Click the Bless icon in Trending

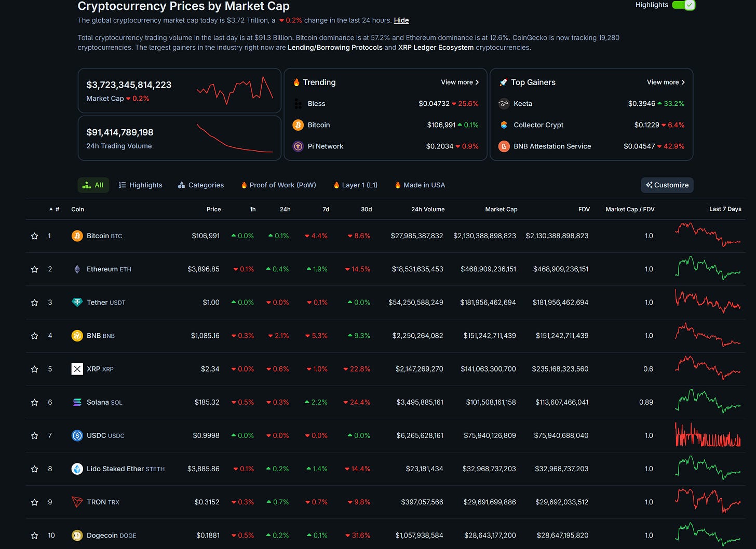pos(298,104)
